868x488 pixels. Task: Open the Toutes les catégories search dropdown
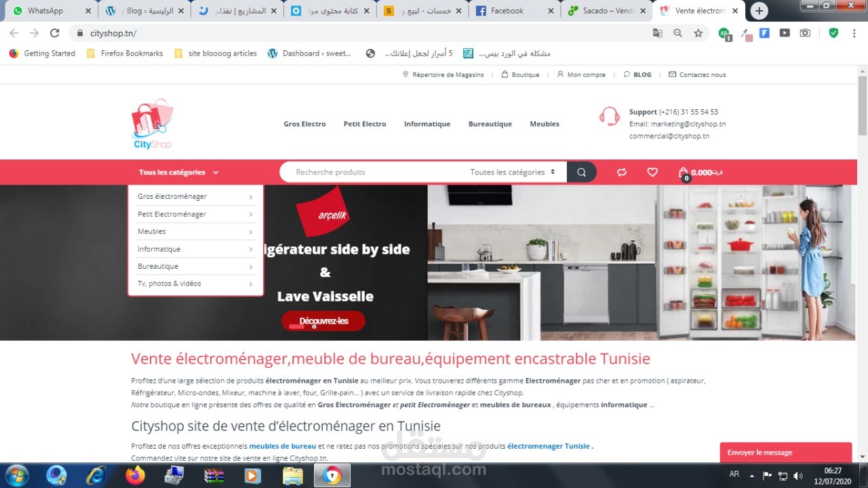click(x=513, y=172)
